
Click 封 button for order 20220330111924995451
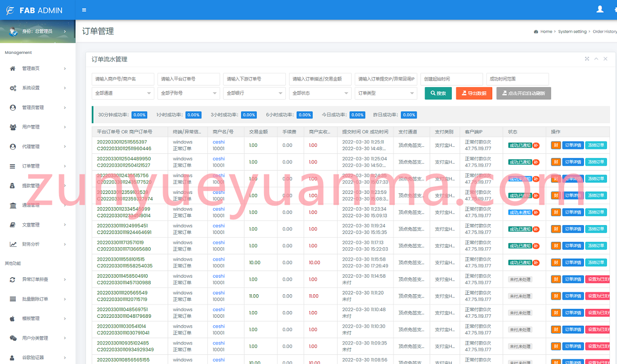point(556,229)
